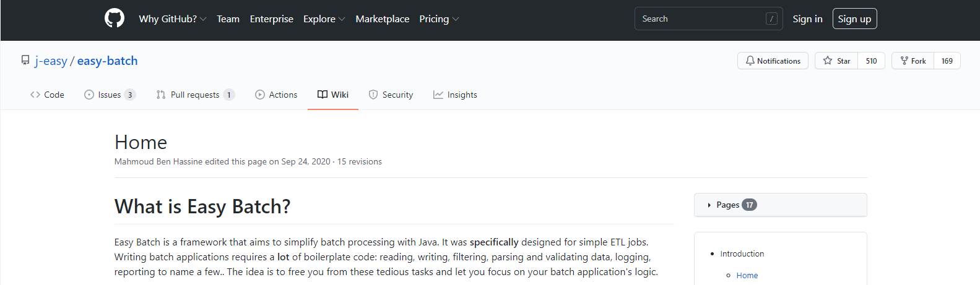Click the Pull requests count badge 1
Viewport: 980px width, 285px height.
(x=229, y=95)
